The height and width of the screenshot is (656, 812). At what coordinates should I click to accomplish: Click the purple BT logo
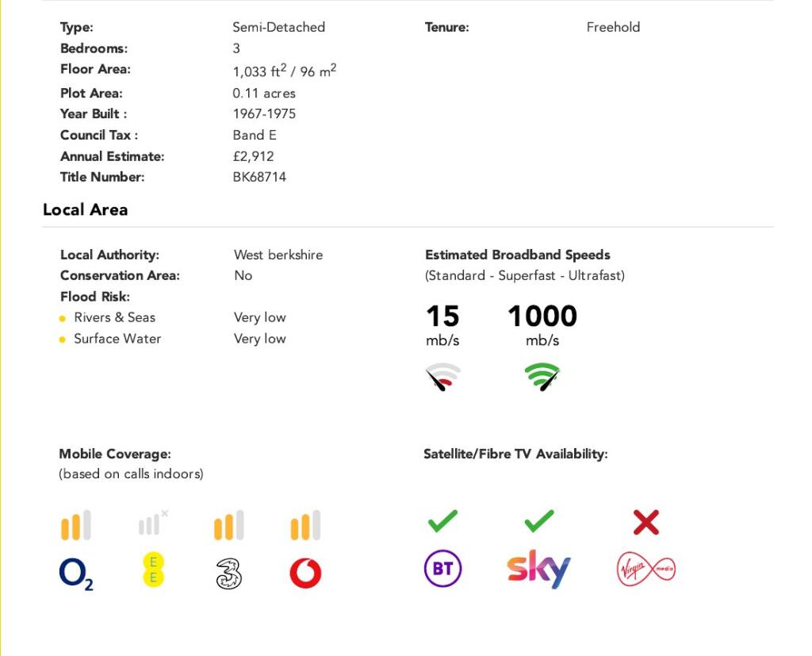[x=442, y=570]
